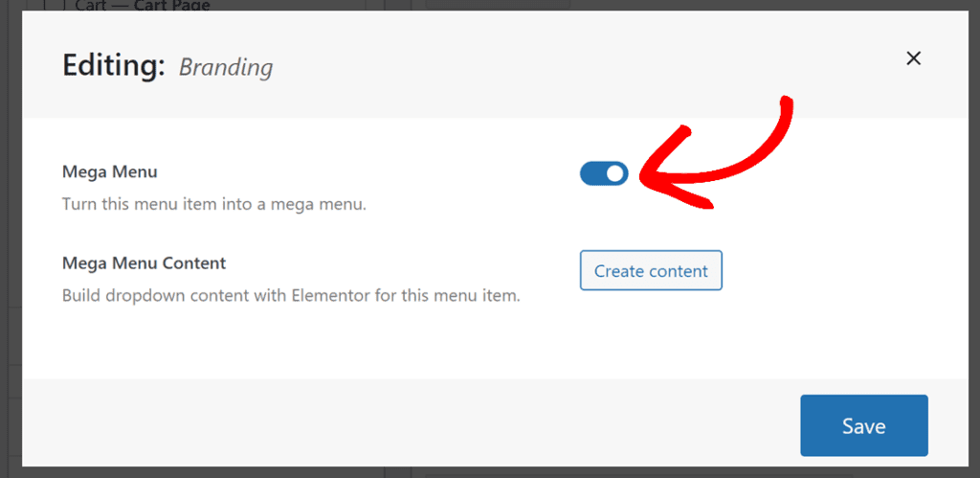This screenshot has height=478, width=980.
Task: Click the dimmed overlay below the dialog
Action: tap(479, 472)
